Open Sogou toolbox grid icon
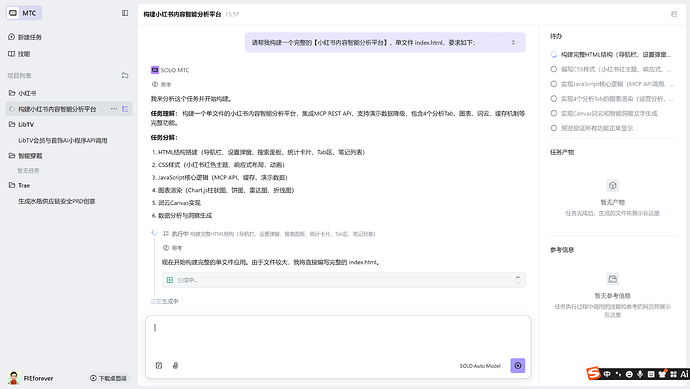This screenshot has width=690, height=389. [x=673, y=374]
